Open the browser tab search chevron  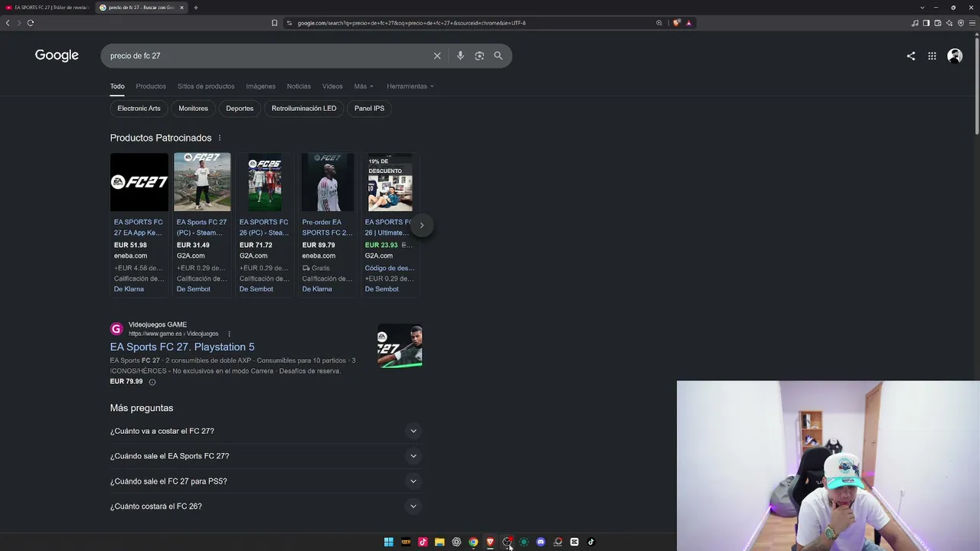point(922,8)
